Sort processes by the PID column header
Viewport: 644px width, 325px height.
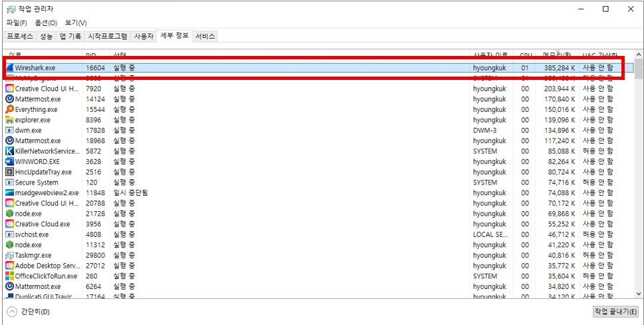click(92, 54)
